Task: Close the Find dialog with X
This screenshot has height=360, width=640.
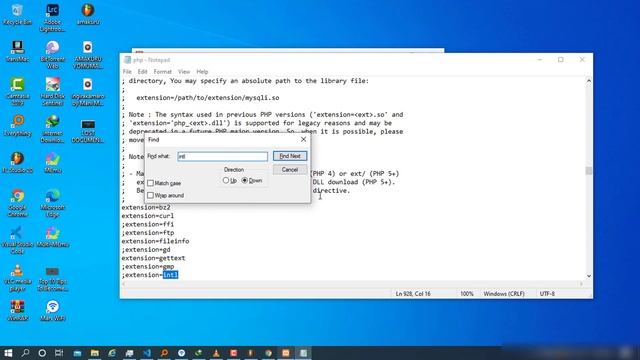Action: [303, 140]
